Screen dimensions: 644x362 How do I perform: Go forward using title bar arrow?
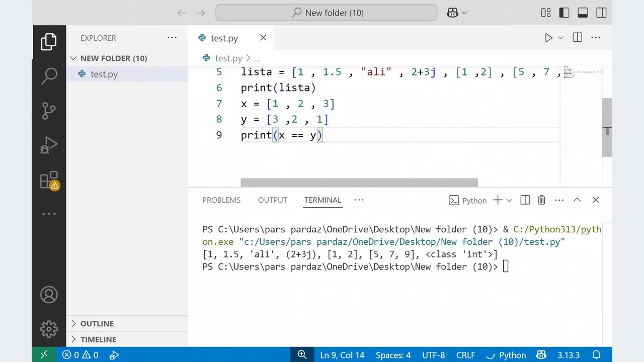[x=201, y=13]
